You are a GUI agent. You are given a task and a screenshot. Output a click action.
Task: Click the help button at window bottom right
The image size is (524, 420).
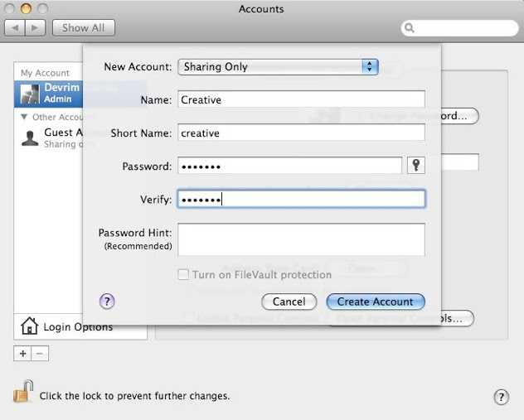(x=501, y=397)
